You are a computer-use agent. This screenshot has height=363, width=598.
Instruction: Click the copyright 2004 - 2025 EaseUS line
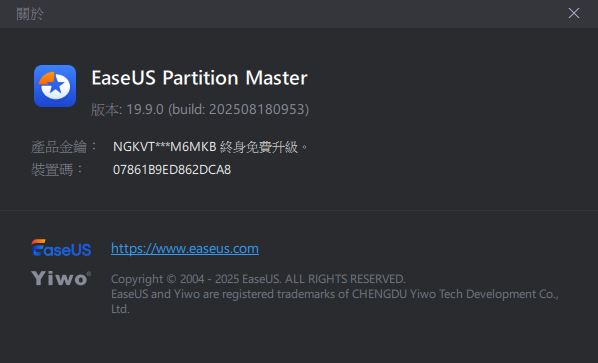click(258, 279)
